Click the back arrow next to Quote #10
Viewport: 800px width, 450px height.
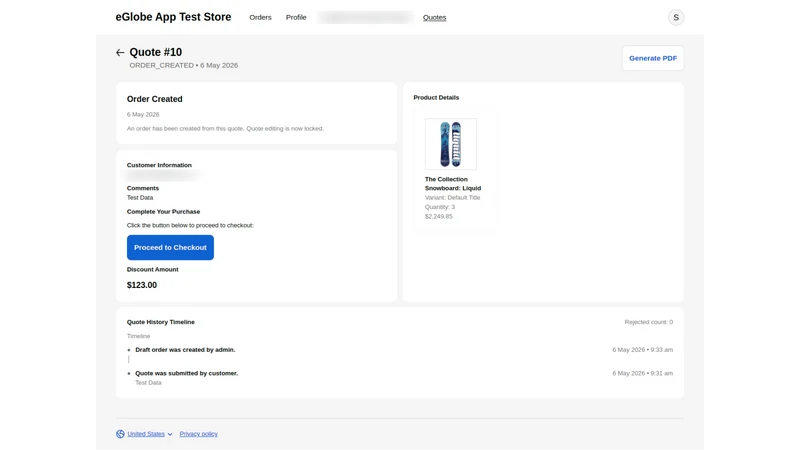pyautogui.click(x=120, y=53)
